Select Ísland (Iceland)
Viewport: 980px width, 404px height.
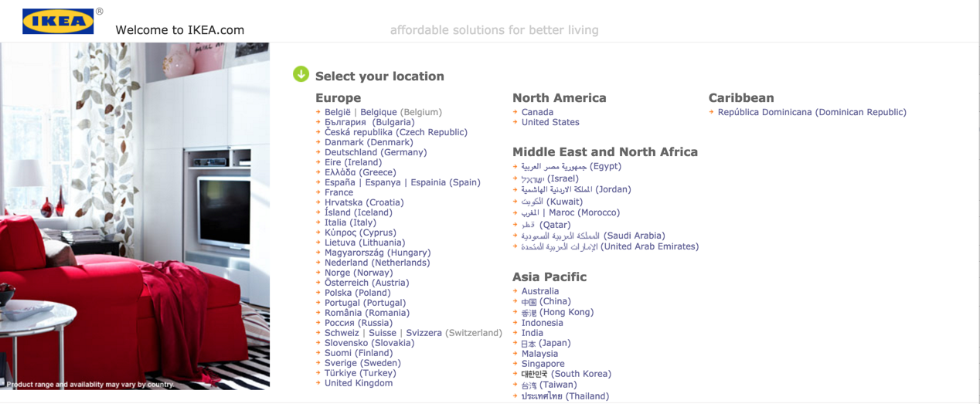pyautogui.click(x=358, y=212)
